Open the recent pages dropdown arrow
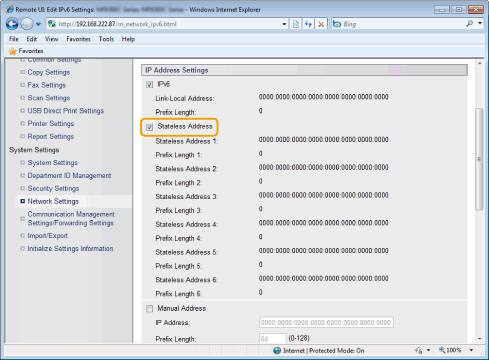This screenshot has width=489, height=360. pos(38,24)
